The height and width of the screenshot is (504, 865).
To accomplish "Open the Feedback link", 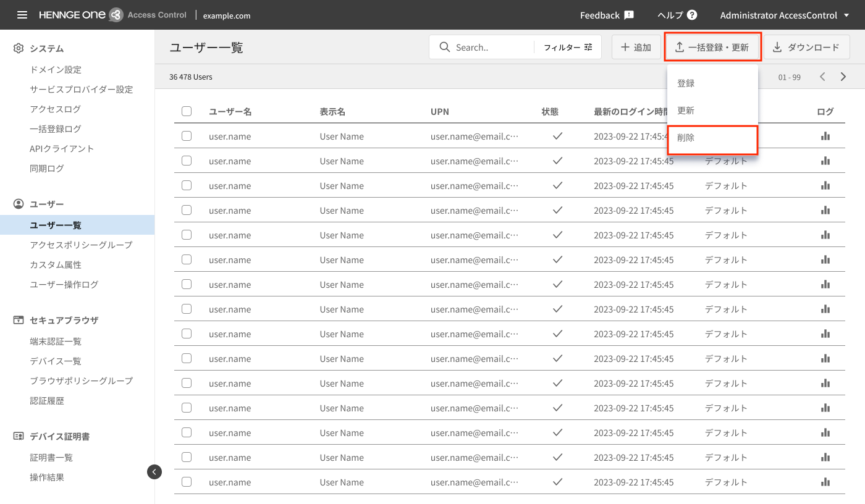I will point(607,15).
